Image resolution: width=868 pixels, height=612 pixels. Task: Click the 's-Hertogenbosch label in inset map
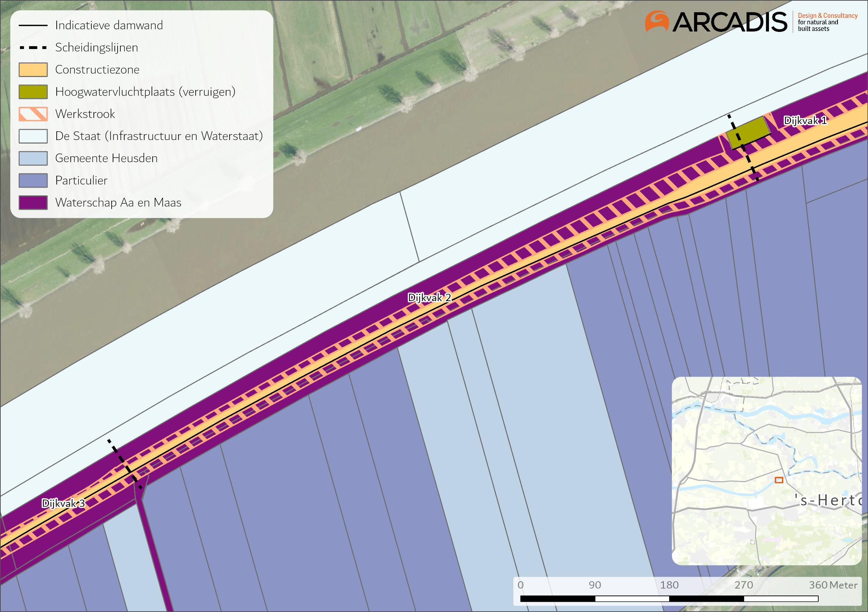pyautogui.click(x=828, y=500)
